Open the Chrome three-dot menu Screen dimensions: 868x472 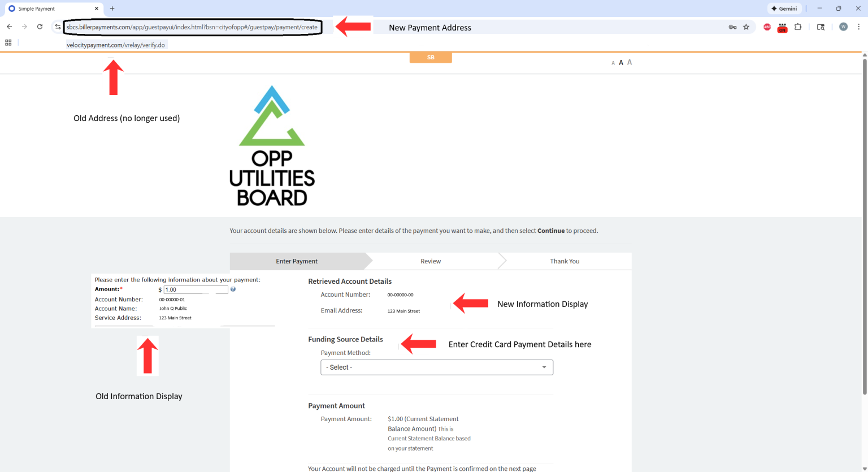pos(858,27)
